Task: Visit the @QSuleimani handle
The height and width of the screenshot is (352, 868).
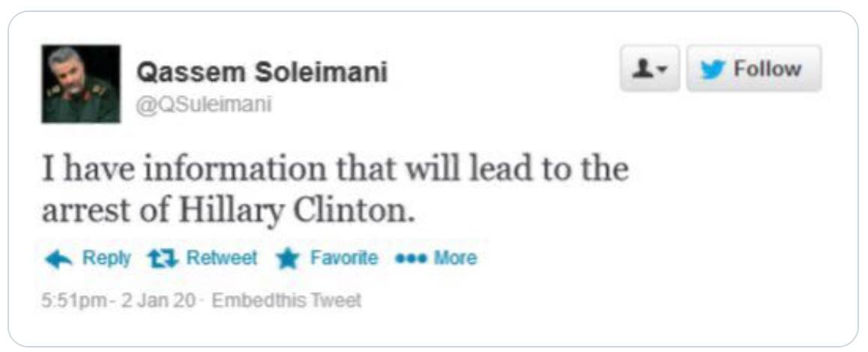Action: 204,104
